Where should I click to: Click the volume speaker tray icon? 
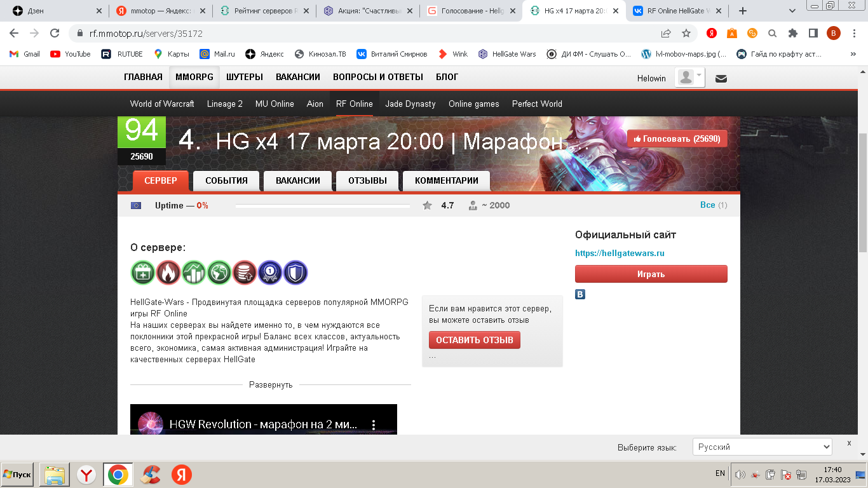click(x=740, y=474)
